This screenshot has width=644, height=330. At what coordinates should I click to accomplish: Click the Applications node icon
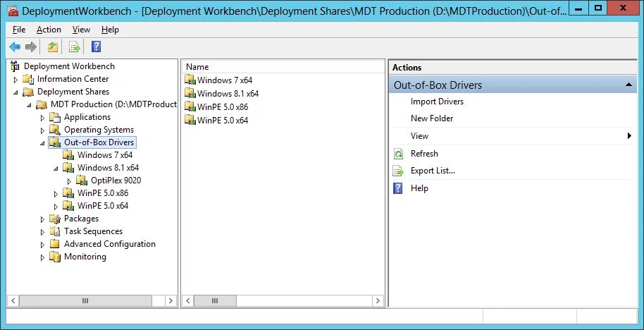(x=55, y=117)
